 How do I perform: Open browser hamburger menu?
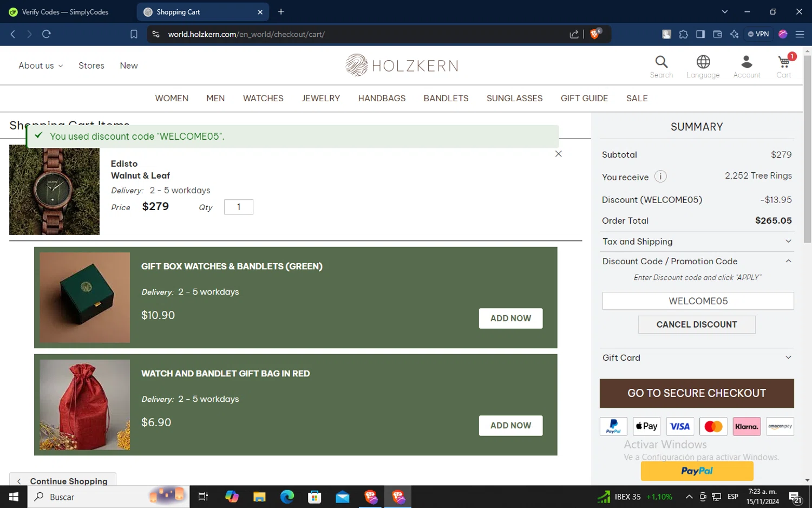(800, 34)
